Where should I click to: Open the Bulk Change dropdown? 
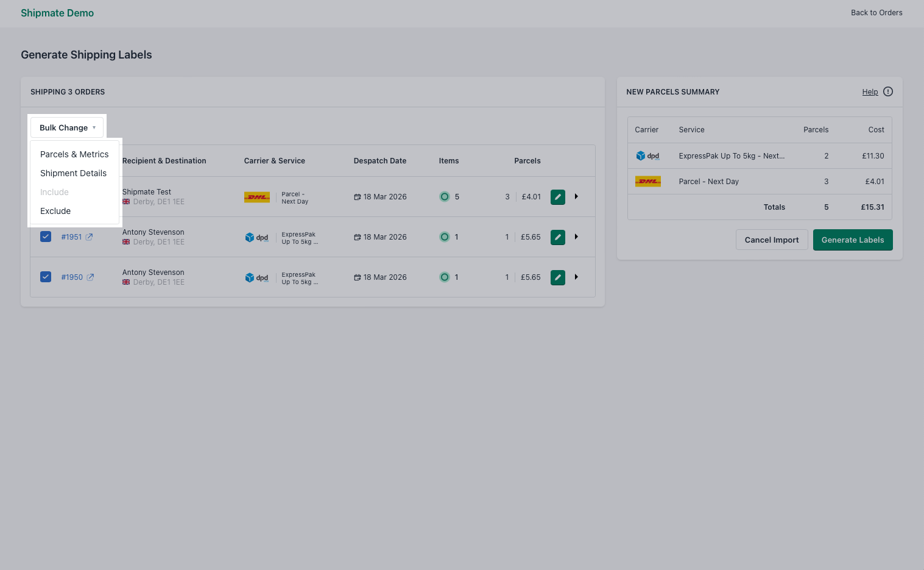[67, 127]
